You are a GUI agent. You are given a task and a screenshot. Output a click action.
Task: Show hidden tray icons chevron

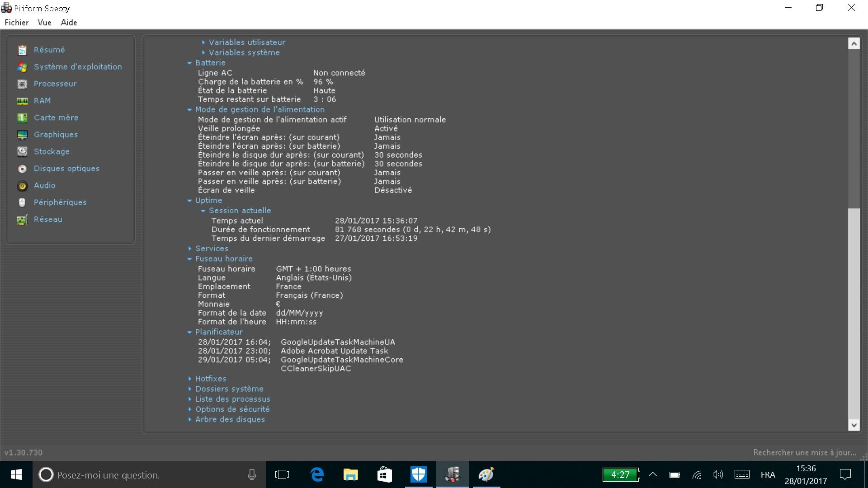[x=653, y=474]
